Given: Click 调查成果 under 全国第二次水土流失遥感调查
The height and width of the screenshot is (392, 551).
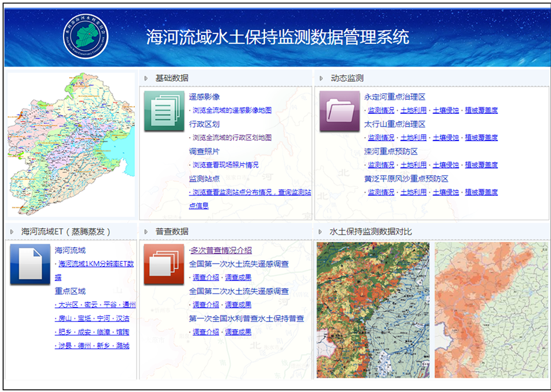Looking at the screenshot, I should (238, 304).
